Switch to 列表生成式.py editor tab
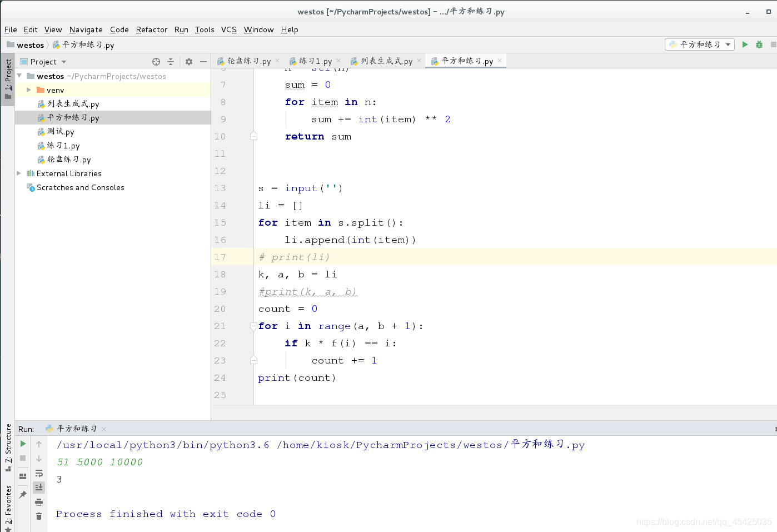Viewport: 777px width, 532px height. [x=386, y=61]
